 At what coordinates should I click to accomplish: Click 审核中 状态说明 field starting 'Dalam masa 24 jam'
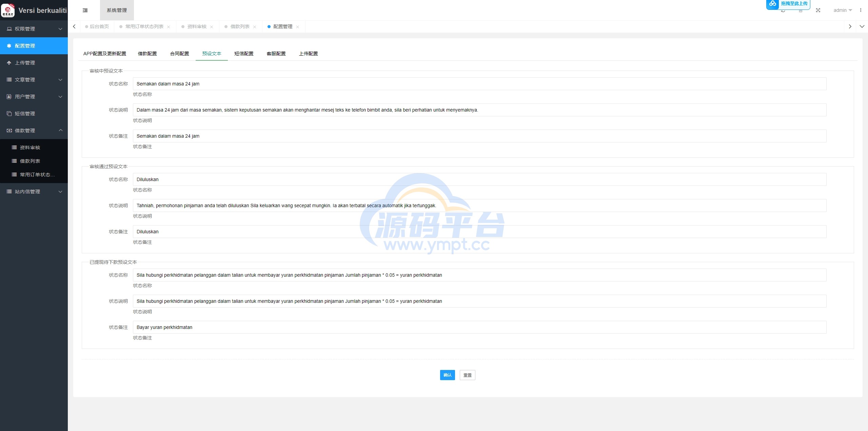click(x=479, y=110)
